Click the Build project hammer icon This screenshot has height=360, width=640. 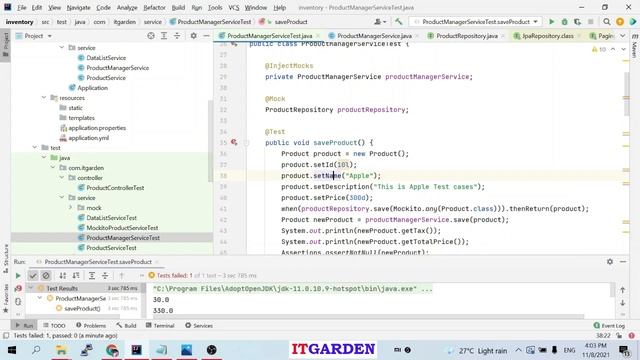[399, 22]
